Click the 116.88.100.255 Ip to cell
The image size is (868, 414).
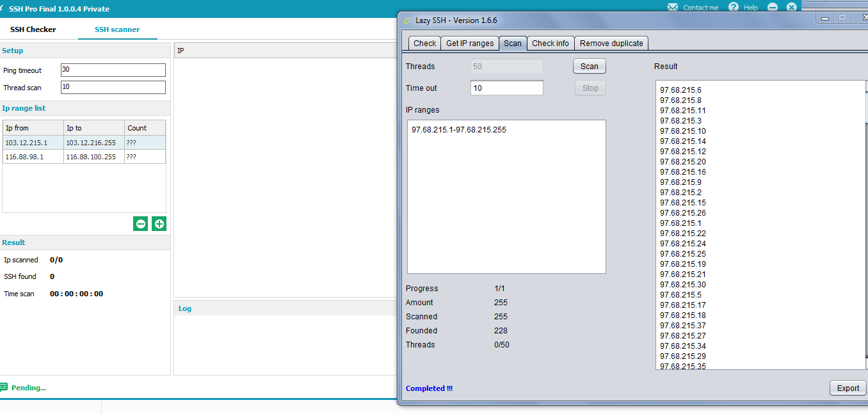point(94,157)
